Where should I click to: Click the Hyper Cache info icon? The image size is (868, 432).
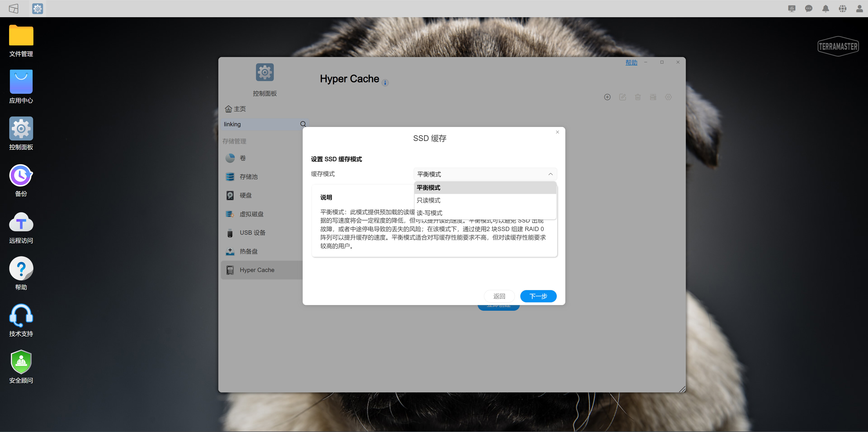[x=385, y=83]
